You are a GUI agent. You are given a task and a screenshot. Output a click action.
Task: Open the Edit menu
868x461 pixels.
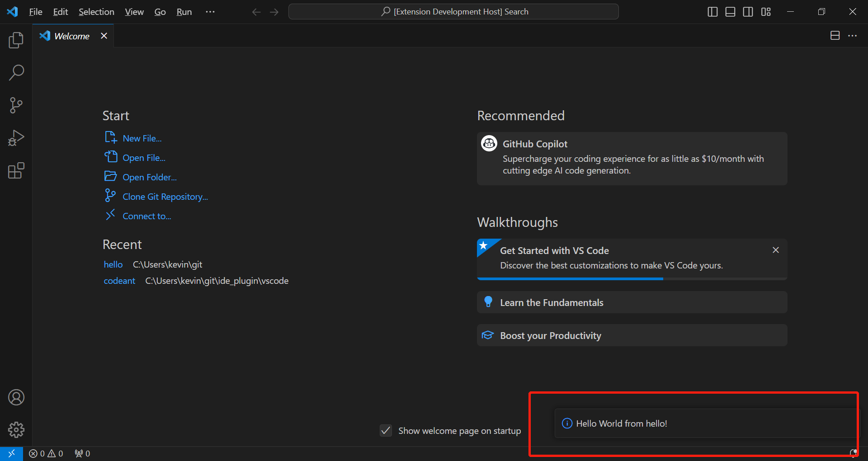(61, 12)
